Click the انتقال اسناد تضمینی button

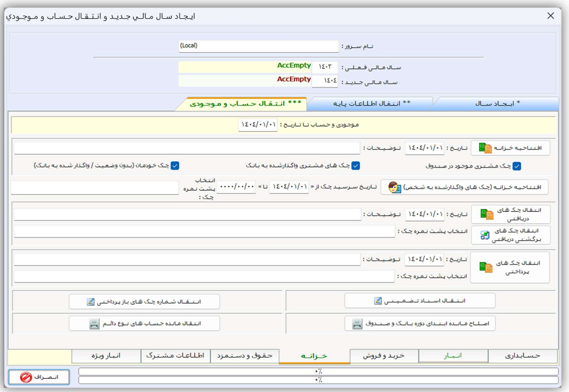point(420,301)
